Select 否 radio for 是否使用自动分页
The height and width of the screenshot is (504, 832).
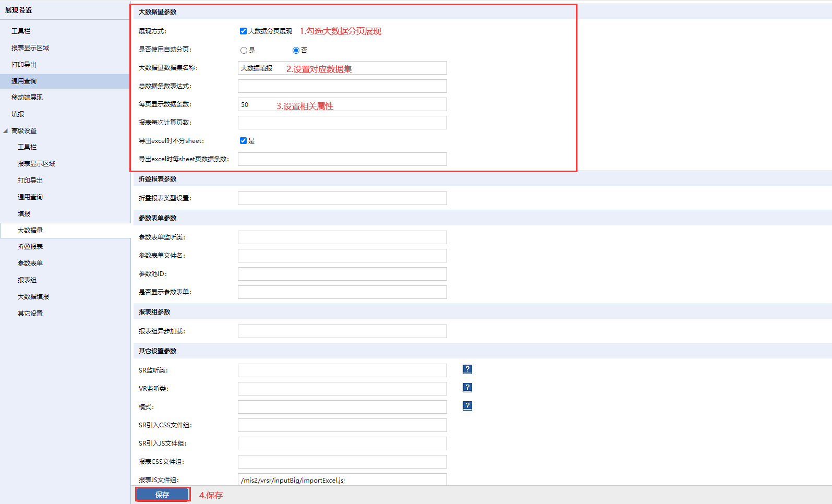(296, 51)
